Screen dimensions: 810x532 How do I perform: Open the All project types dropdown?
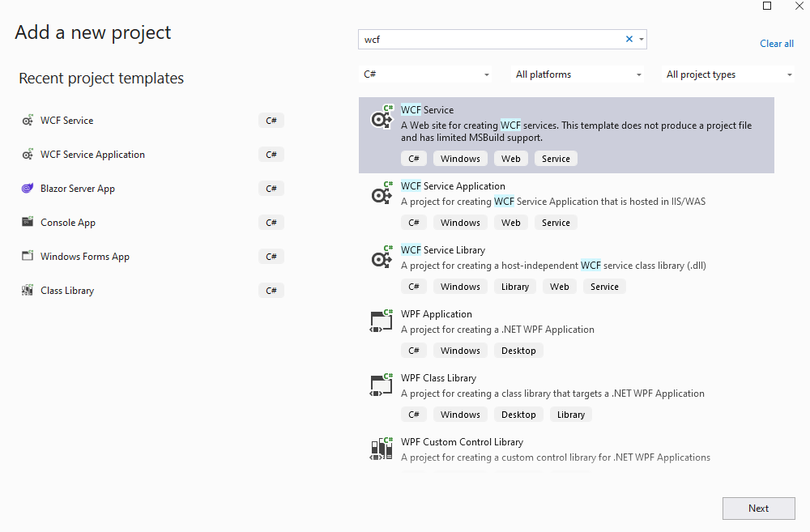(x=728, y=74)
